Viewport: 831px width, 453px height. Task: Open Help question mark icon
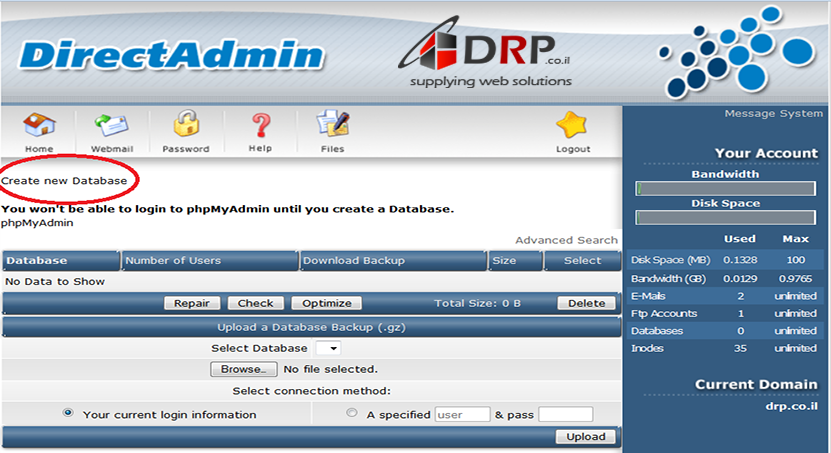(260, 126)
